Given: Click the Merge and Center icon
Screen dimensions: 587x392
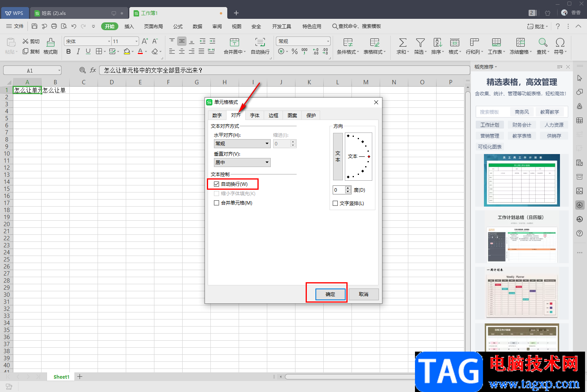Looking at the screenshot, I should 234,42.
